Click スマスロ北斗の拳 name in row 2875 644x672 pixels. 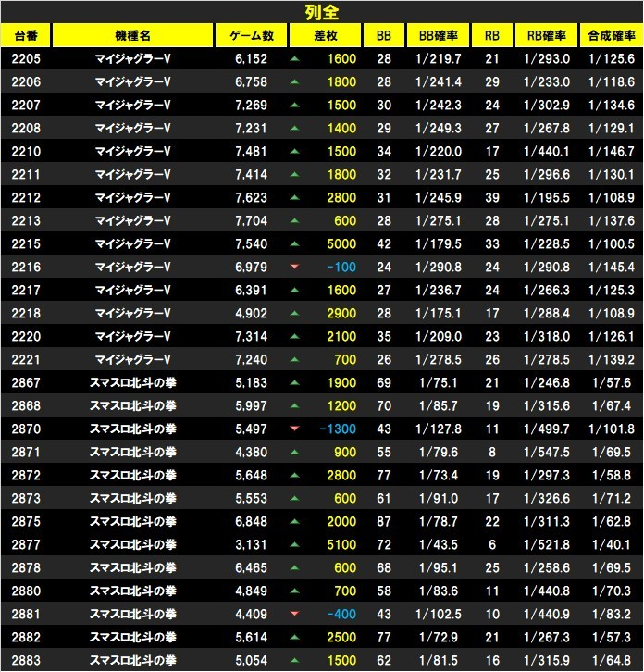point(133,521)
